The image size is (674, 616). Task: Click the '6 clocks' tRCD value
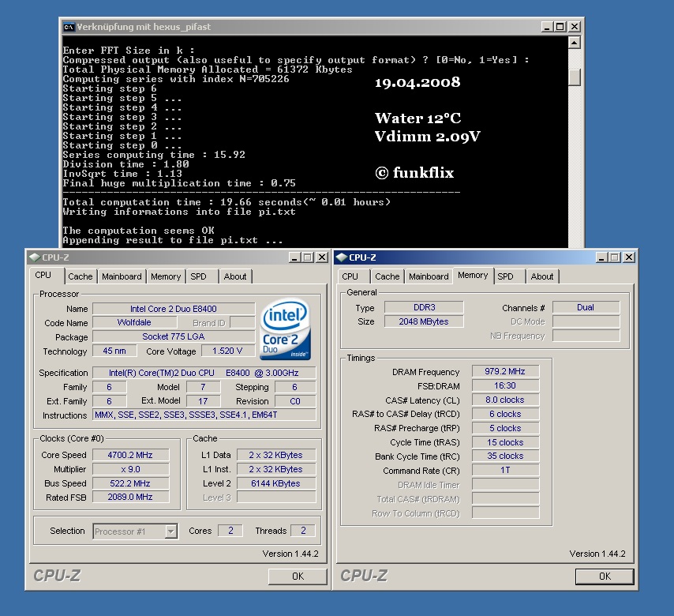point(505,415)
